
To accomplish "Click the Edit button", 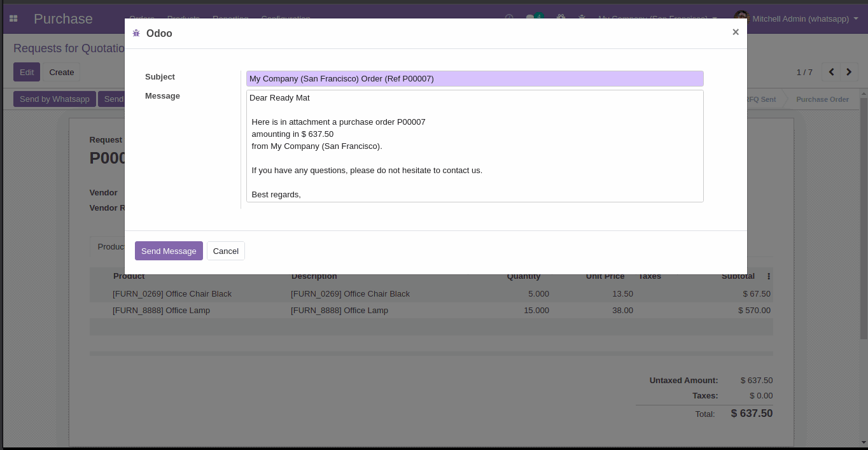I will click(27, 72).
